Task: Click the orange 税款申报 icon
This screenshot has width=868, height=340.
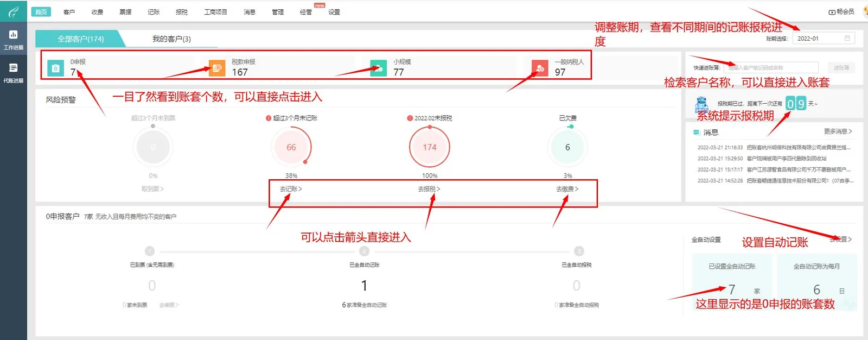Action: [217, 68]
